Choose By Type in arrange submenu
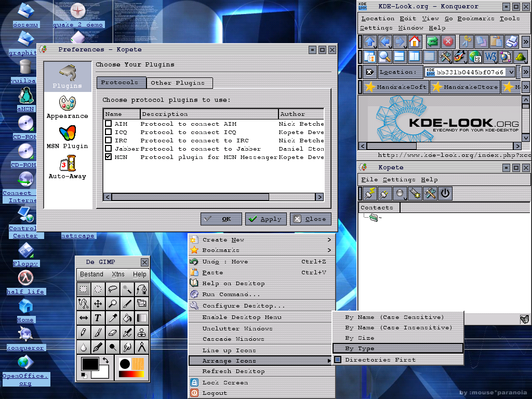 pyautogui.click(x=397, y=349)
